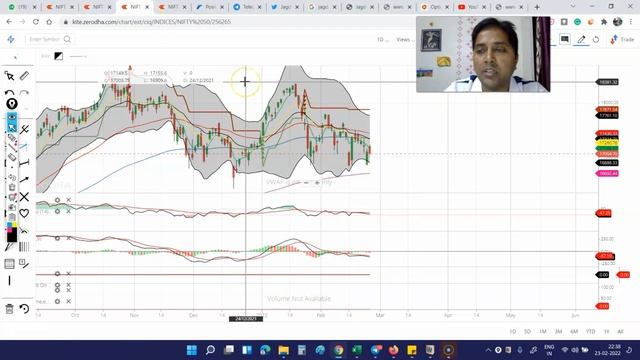
Task: Click the Enter Symbol search field
Action: click(49, 39)
